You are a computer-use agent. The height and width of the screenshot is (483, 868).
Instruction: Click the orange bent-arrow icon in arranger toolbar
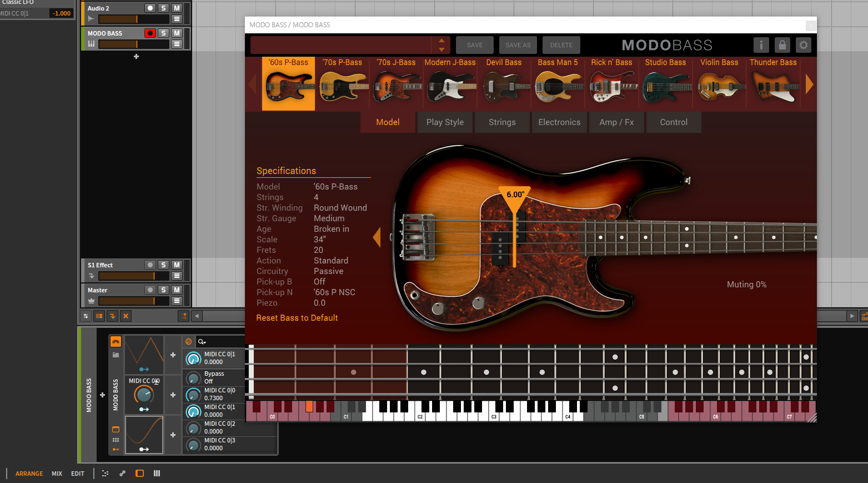(112, 316)
